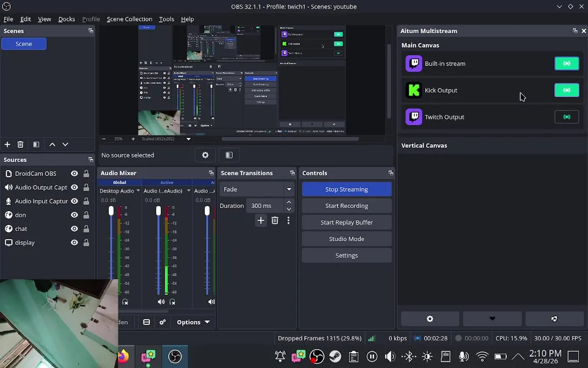Open OBS Settings from Controls
Viewport: 588px width, 368px height.
coord(347,256)
